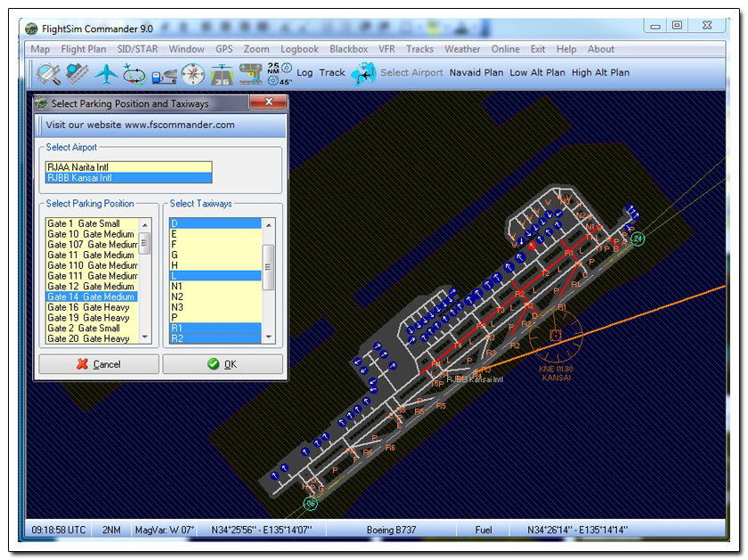Click the runway 36 toolbar icon
This screenshot has height=560, width=748.
(x=222, y=75)
